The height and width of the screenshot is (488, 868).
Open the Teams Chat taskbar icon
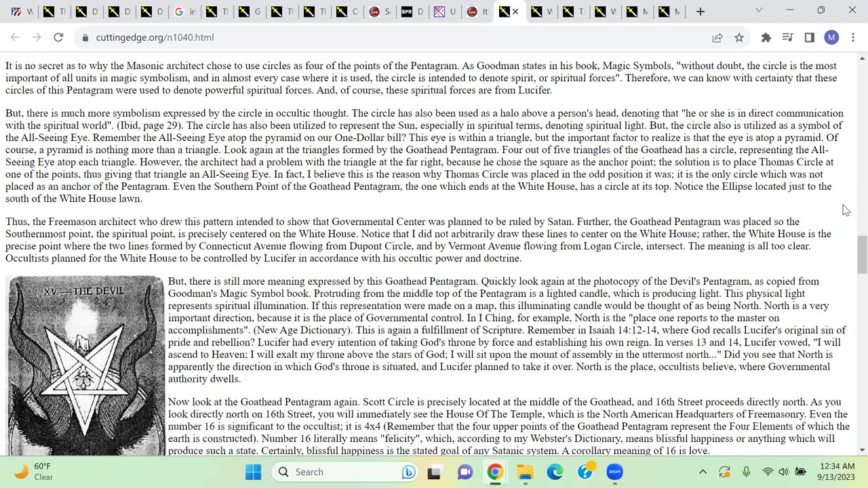tap(465, 472)
